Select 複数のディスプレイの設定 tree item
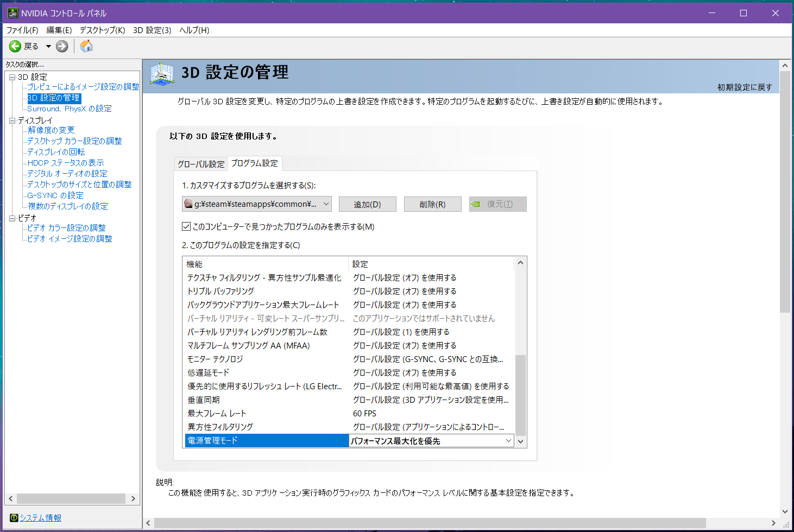 click(x=68, y=206)
